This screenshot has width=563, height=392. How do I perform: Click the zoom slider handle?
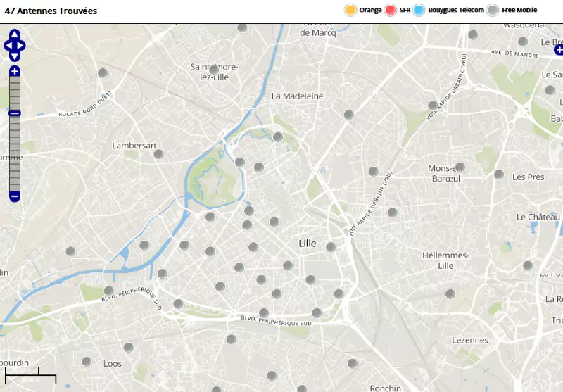(15, 113)
